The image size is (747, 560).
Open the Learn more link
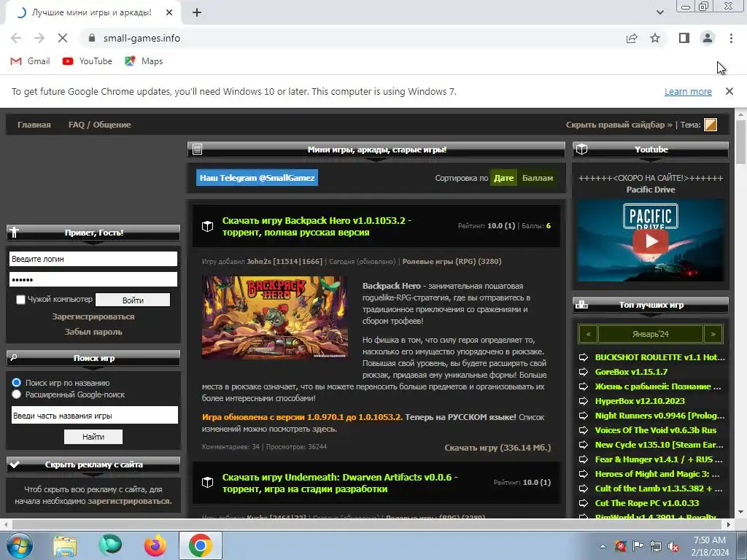tap(688, 91)
